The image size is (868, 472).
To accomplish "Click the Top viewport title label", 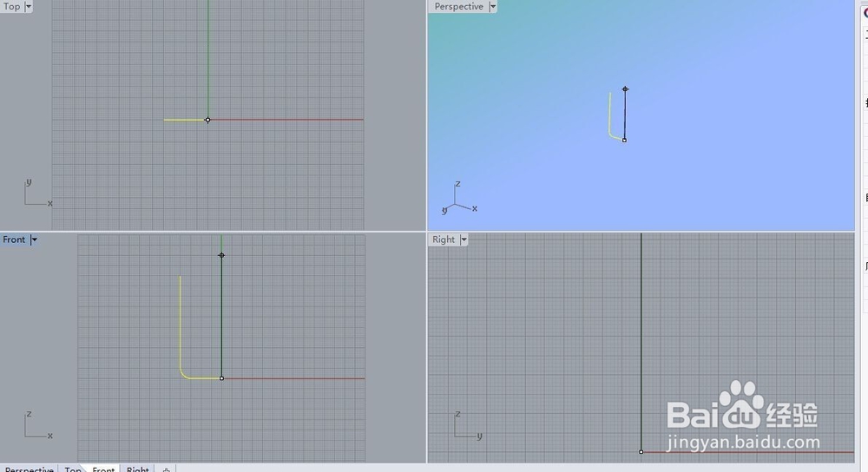I will click(x=11, y=7).
